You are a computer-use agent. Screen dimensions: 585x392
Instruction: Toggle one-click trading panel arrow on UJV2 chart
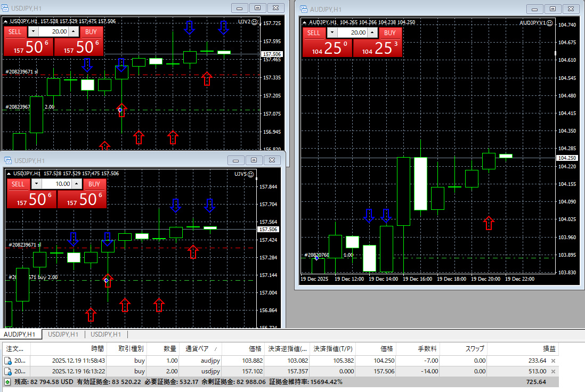coord(6,21)
